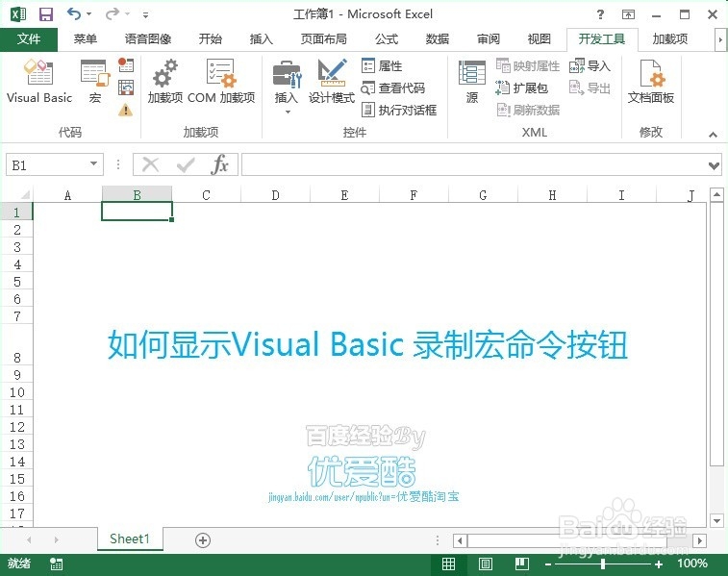Screen dimensions: 728x576
Task: Open ribbon display options icon
Action: [x=628, y=14]
